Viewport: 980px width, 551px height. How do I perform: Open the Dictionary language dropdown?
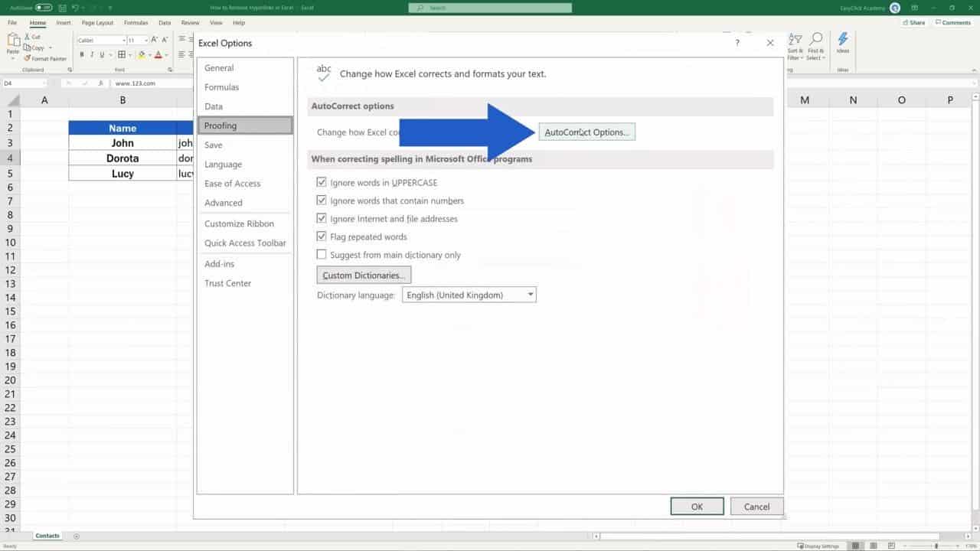click(530, 295)
